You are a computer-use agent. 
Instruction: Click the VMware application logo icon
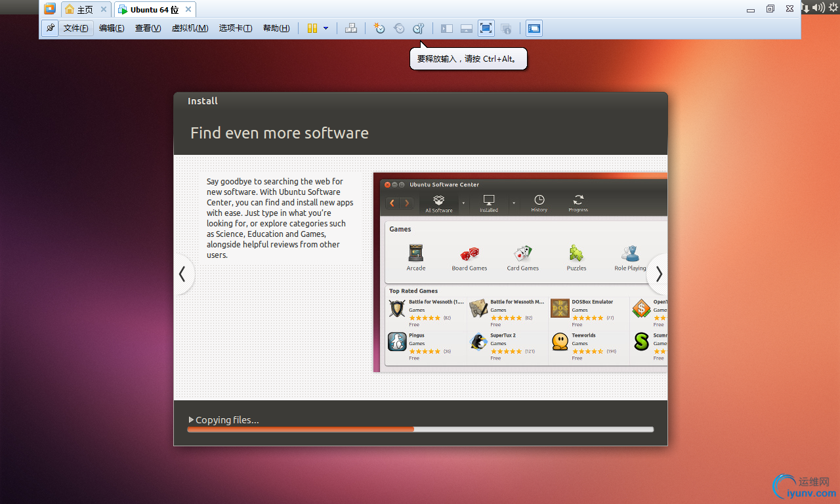coord(50,9)
